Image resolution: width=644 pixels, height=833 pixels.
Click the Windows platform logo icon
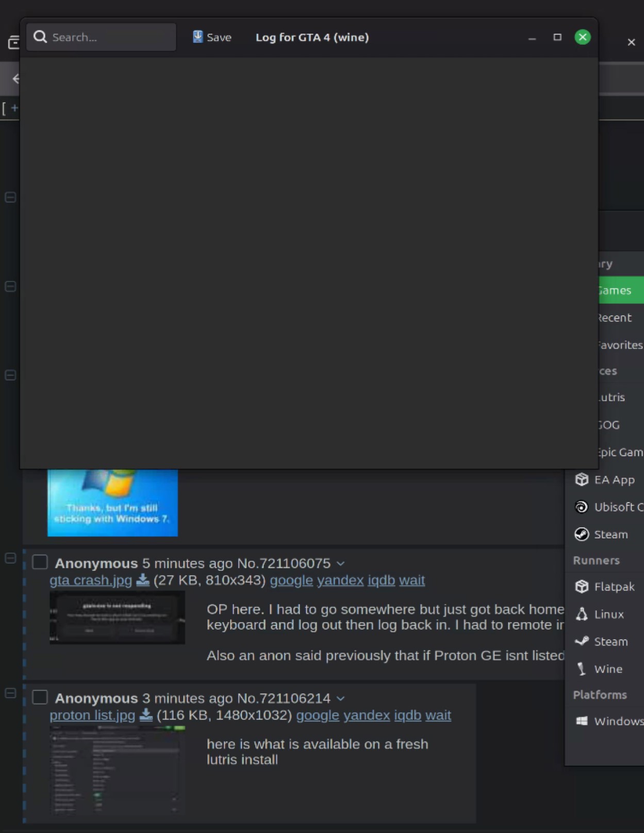pos(582,721)
